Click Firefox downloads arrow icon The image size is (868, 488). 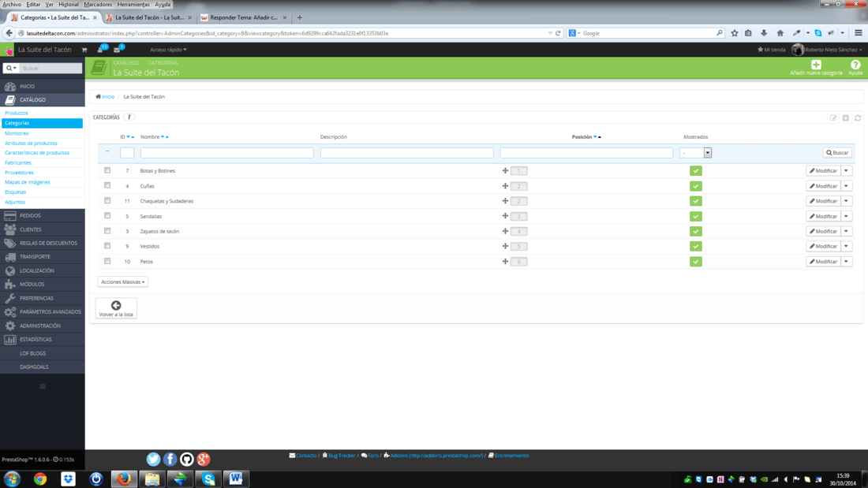pyautogui.click(x=764, y=33)
